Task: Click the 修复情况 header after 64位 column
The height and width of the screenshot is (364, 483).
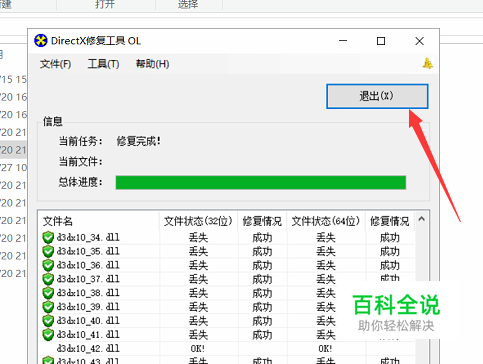Action: pyautogui.click(x=389, y=221)
